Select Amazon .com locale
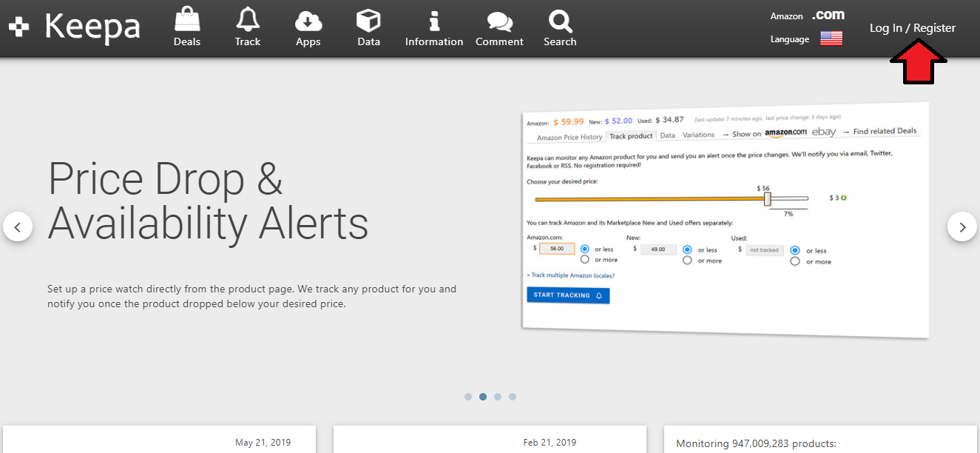This screenshot has width=980, height=453. (x=828, y=15)
